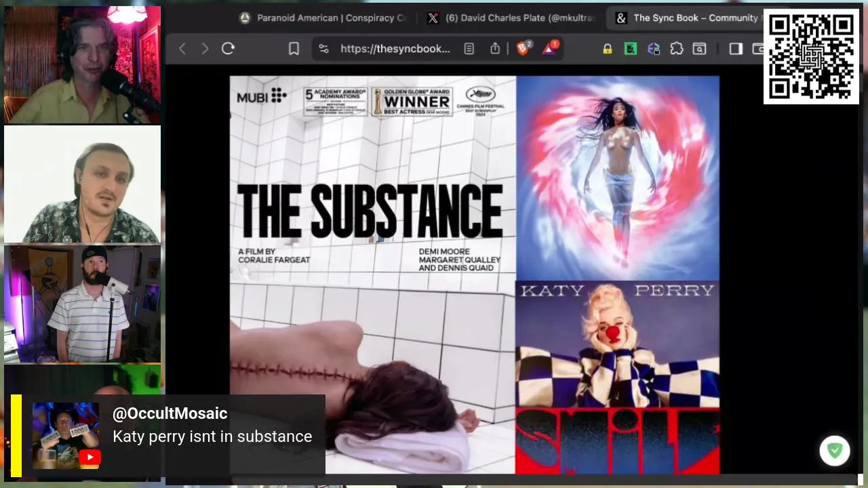This screenshot has width=868, height=488.
Task: Reload the page with the refresh icon
Action: tap(228, 48)
